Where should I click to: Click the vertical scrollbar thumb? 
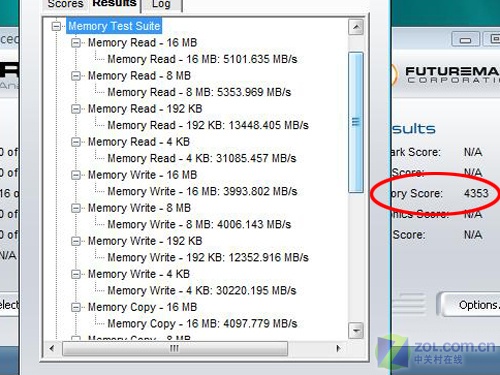pyautogui.click(x=356, y=122)
